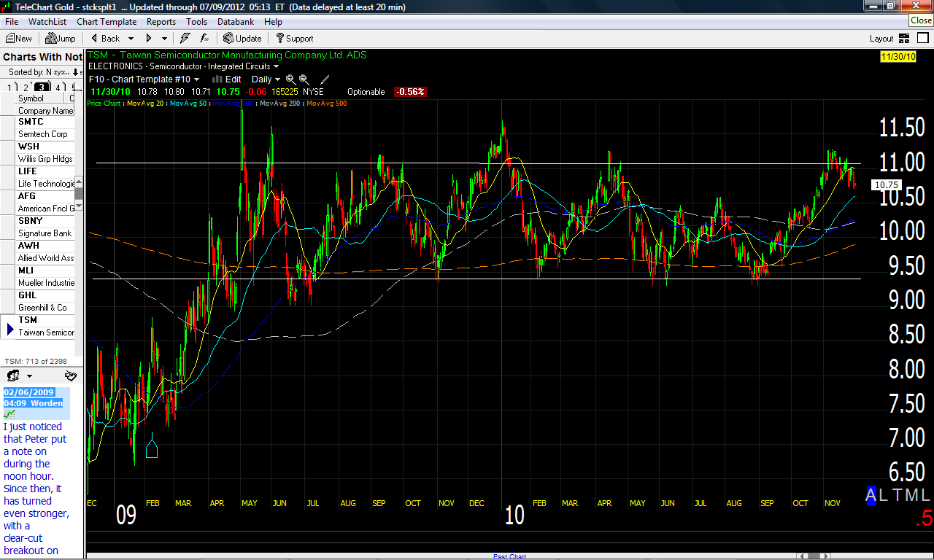Open Support from the toolbar

[x=295, y=39]
